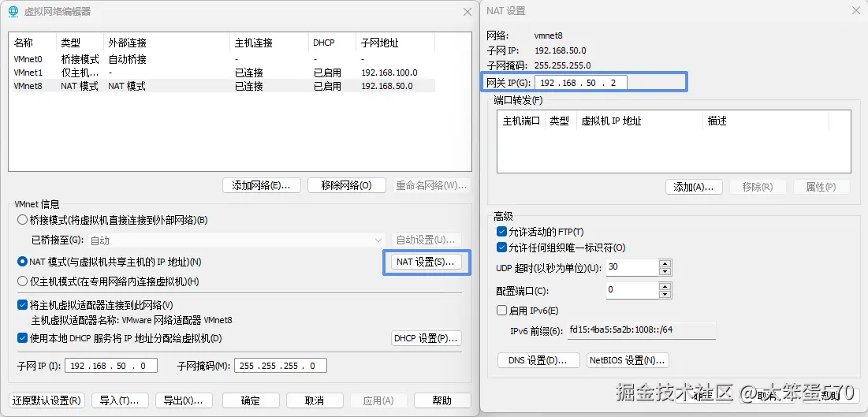Viewport: 868px width, 417px height.
Task: Uncheck 允许任何组织唯一标识符 checkbox
Action: [501, 248]
